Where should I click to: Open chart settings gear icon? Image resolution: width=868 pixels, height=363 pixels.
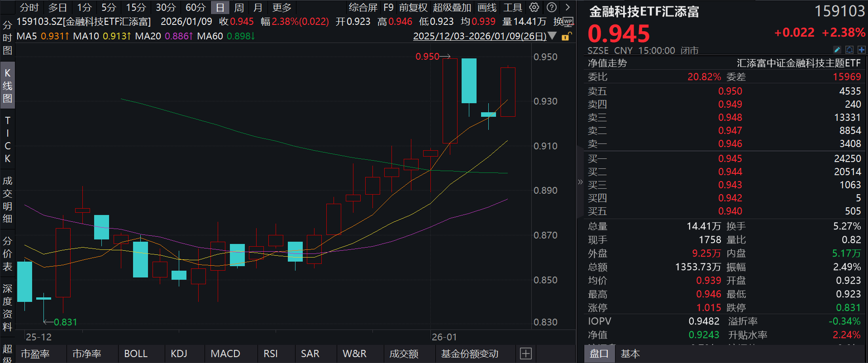534,7
